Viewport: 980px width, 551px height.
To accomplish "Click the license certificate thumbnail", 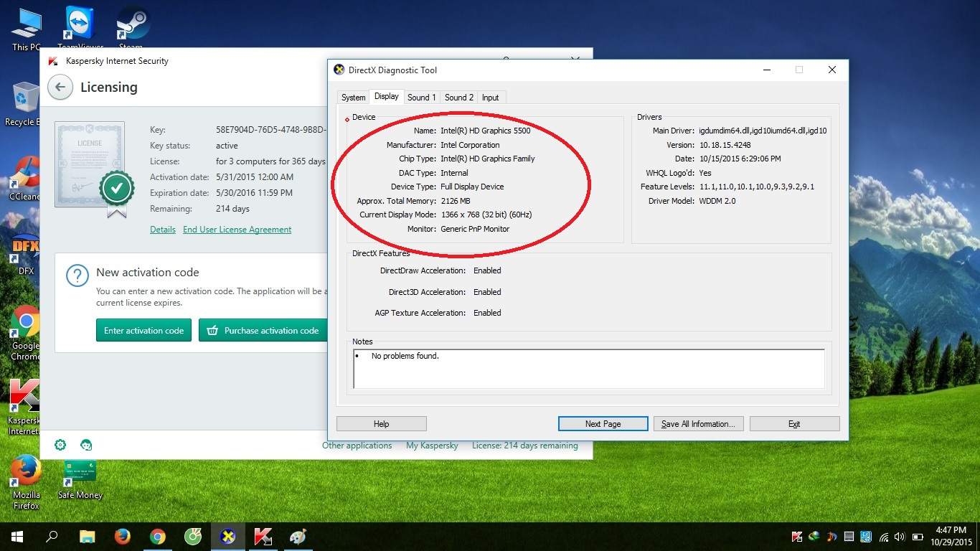I will pos(90,164).
